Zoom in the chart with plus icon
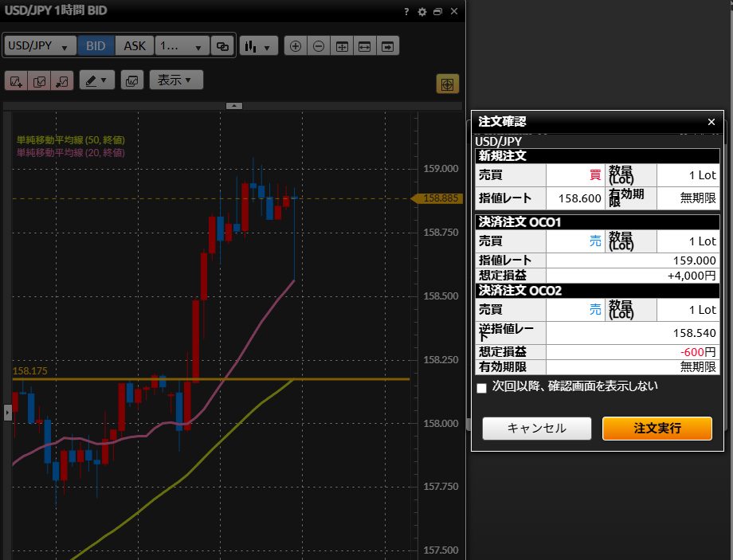This screenshot has height=560, width=733. pyautogui.click(x=295, y=46)
